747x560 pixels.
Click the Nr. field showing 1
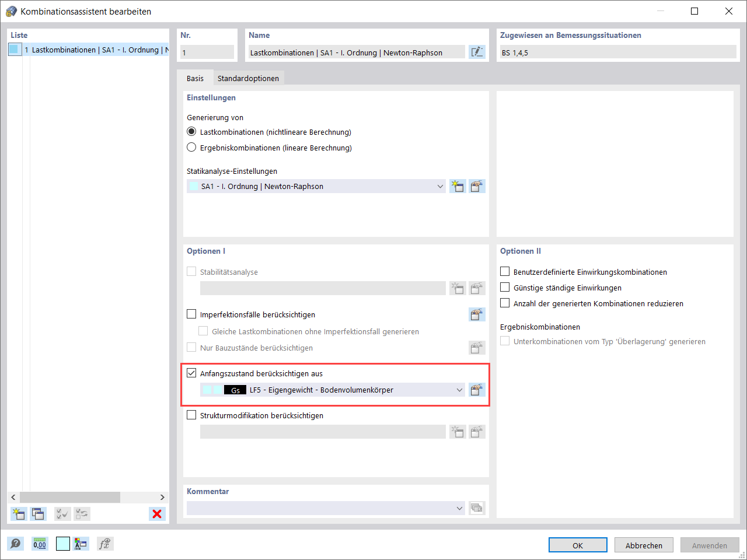tap(207, 52)
